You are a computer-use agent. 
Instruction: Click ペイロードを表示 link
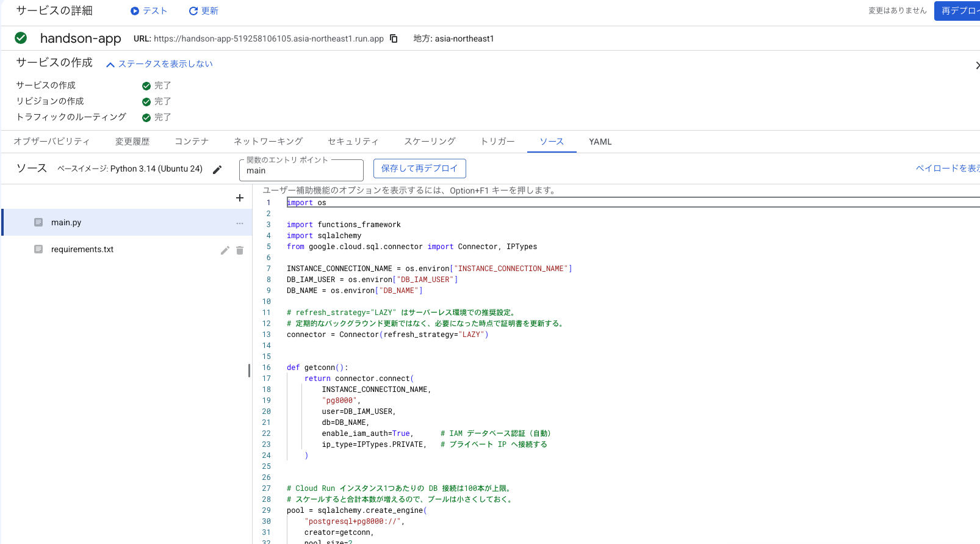pos(948,169)
